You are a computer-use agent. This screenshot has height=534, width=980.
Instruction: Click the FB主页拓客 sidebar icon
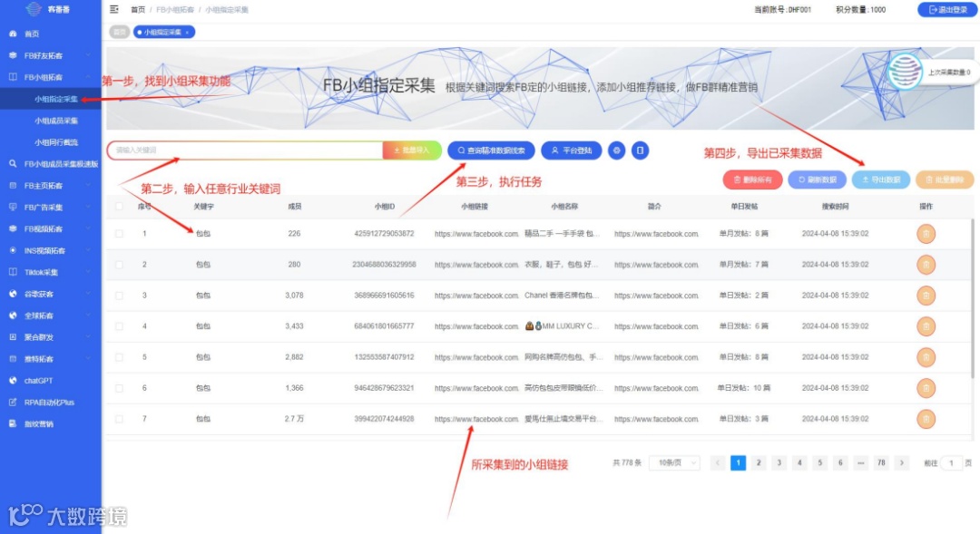pos(13,186)
